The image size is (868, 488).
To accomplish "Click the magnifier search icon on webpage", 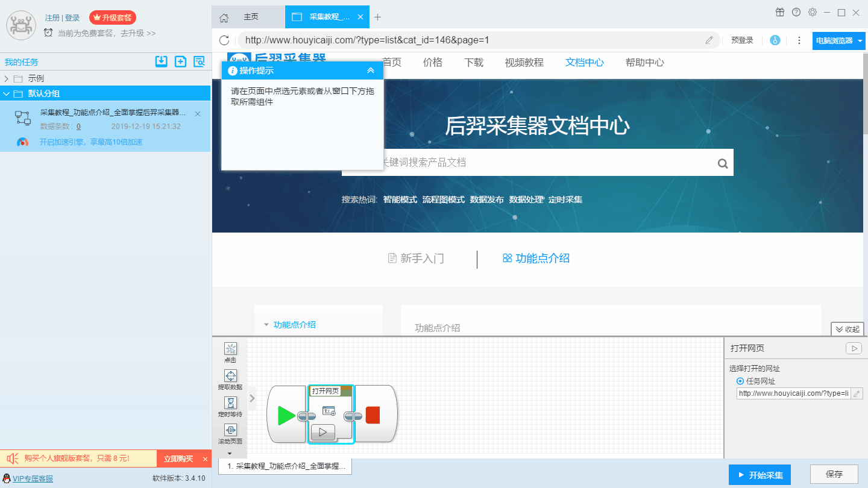I will tap(723, 163).
